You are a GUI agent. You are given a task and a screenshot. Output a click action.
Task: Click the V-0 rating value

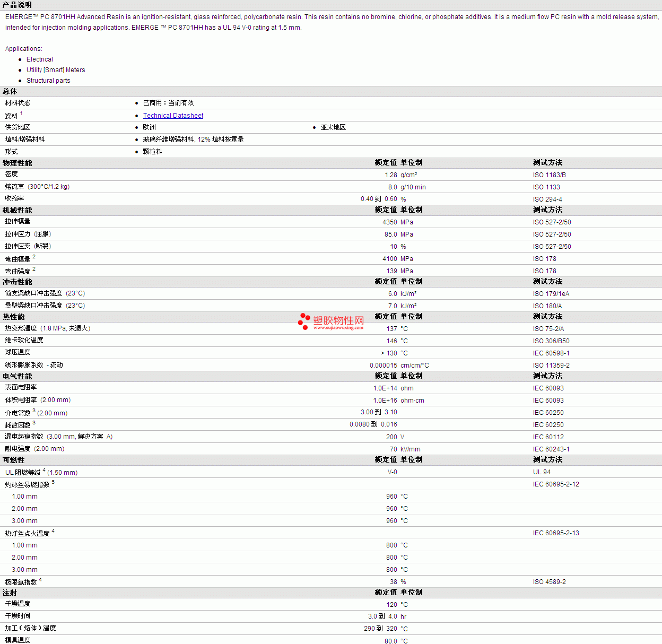click(x=392, y=472)
